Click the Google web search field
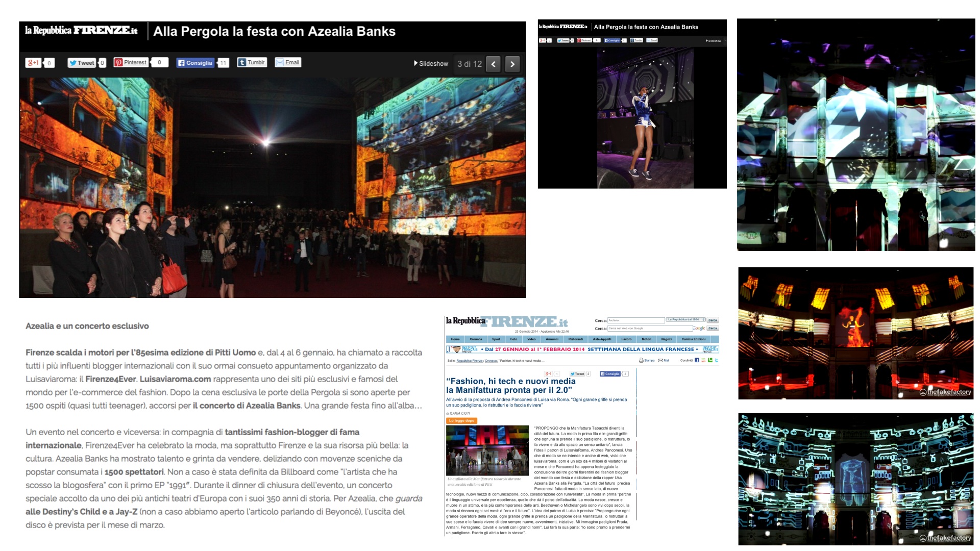 649,329
